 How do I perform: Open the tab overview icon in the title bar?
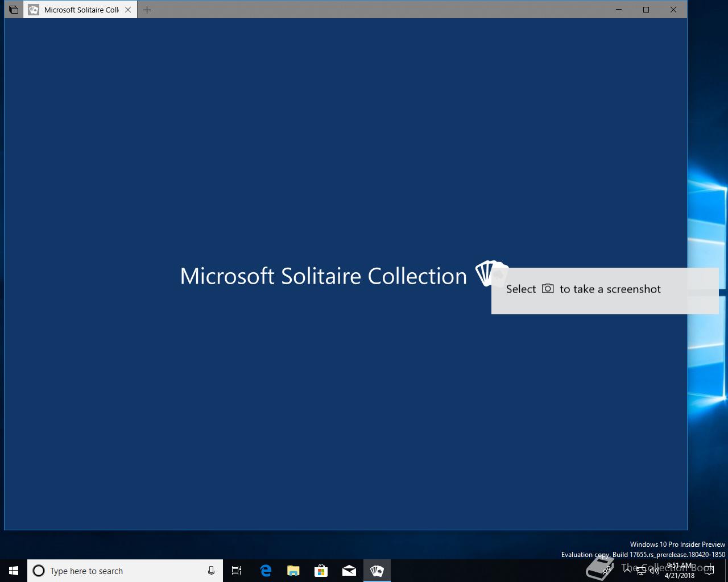[14, 10]
